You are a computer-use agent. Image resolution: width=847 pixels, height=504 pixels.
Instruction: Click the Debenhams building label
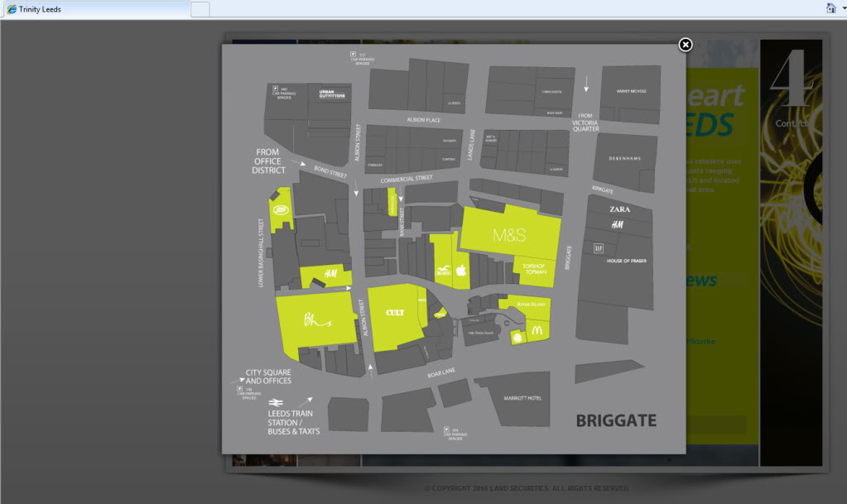(x=625, y=158)
